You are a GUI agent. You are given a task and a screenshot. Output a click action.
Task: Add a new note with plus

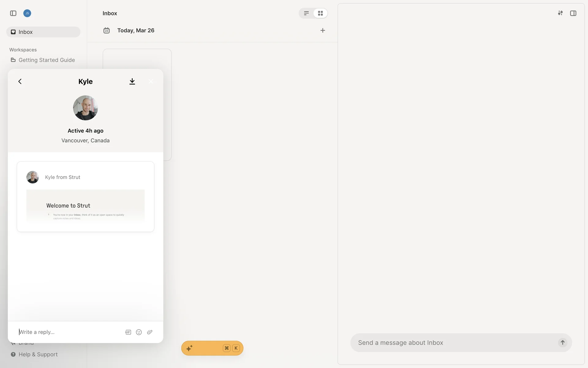[322, 30]
